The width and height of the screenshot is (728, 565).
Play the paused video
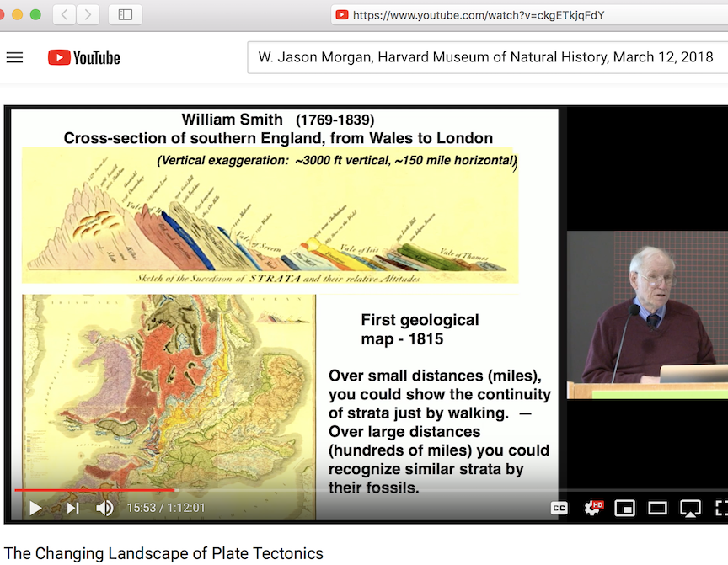point(35,509)
